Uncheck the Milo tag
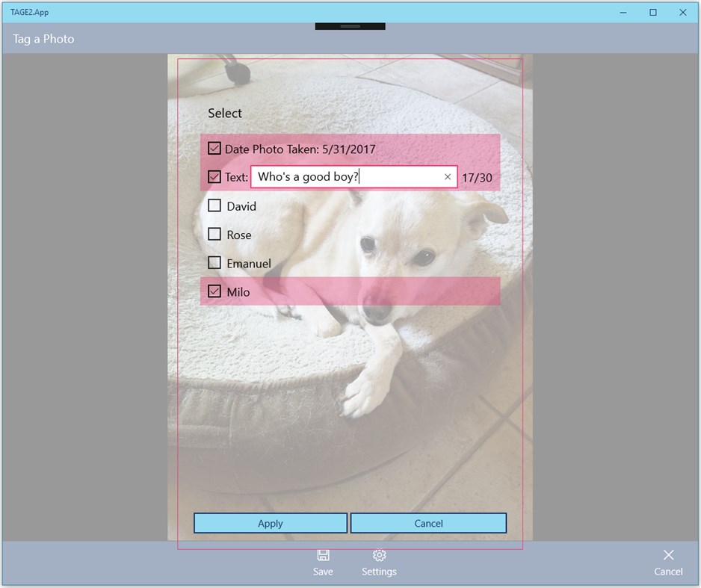 [213, 291]
